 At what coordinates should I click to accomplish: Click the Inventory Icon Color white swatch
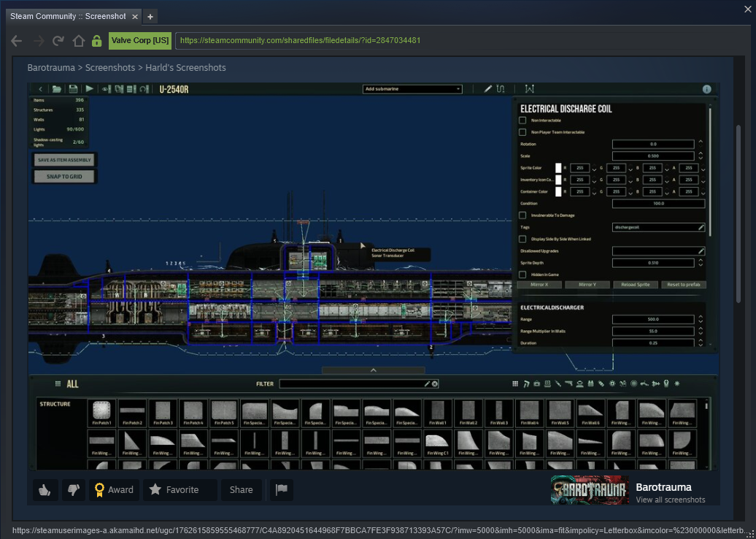558,180
